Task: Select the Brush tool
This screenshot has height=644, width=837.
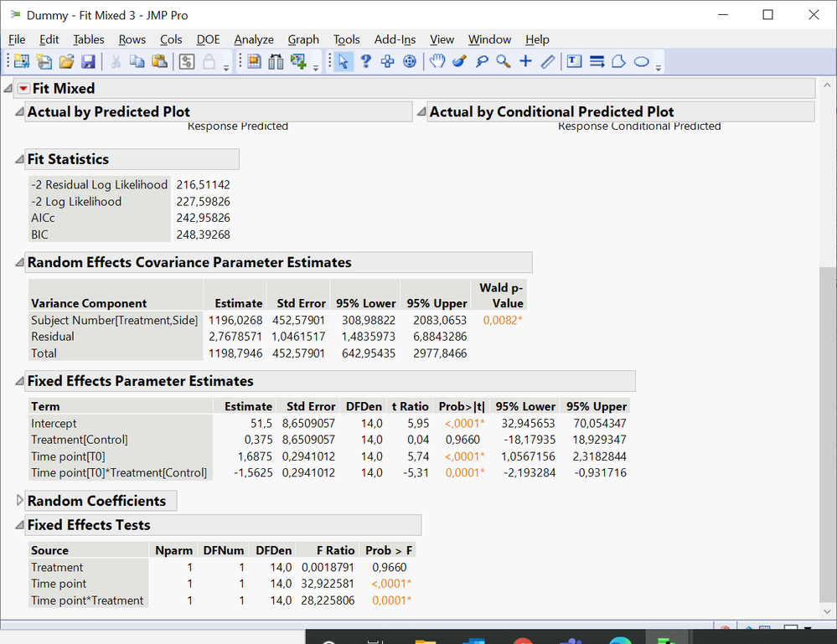Action: [459, 61]
